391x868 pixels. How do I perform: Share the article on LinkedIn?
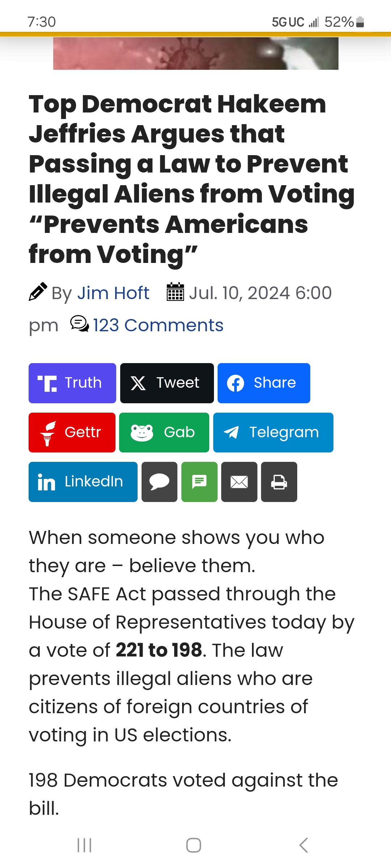point(83,482)
